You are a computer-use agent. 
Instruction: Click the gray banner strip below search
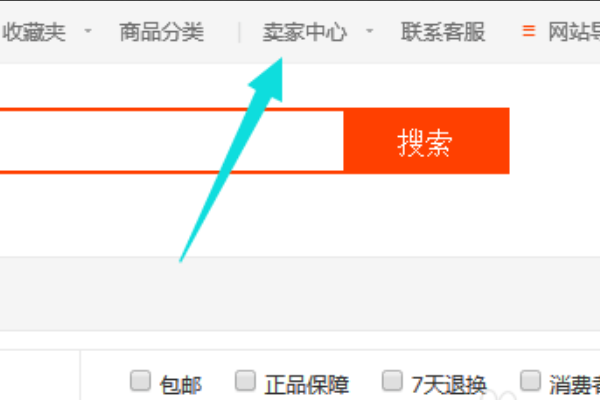point(300,294)
